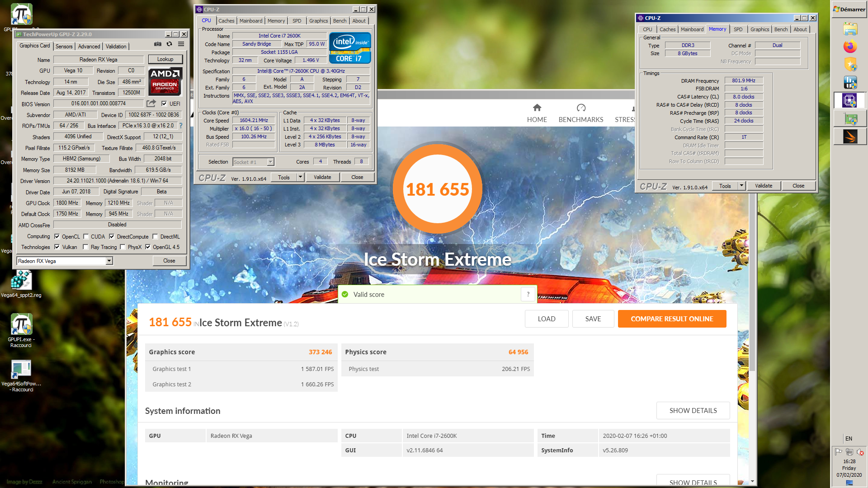Click the 3DMark scrollbar down arrow
Screen dimensions: 868x488
[x=752, y=481]
